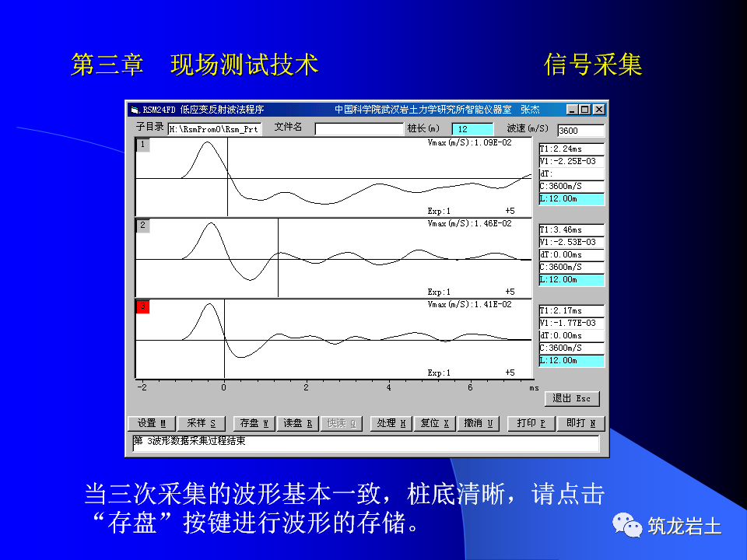
Task: Click the vertical cursor line in waveform 2
Action: tap(279, 257)
